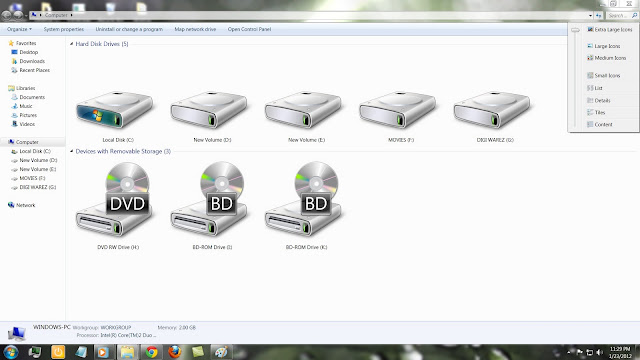Choose Small Icons view option
The height and width of the screenshot is (360, 640).
604,75
